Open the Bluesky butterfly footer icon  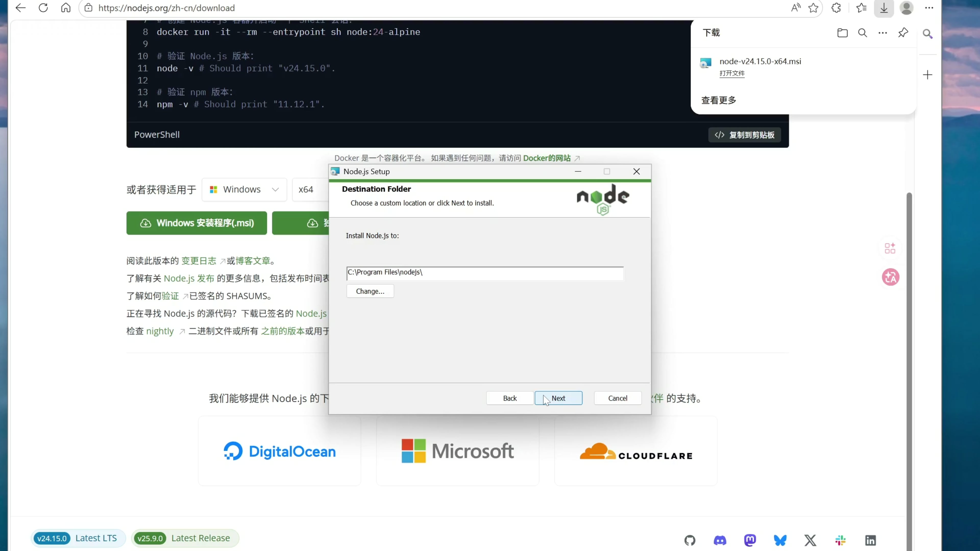point(780,540)
